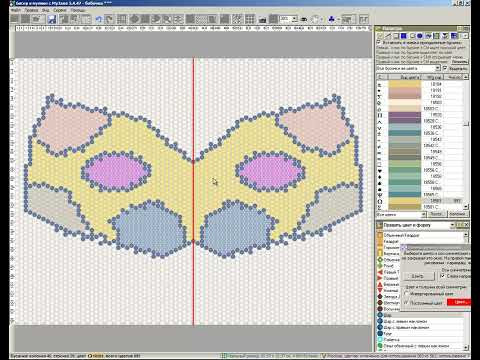This screenshot has height=360, width=480.
Task: Select 'Шар с левым' bead shape row
Action: point(420,321)
